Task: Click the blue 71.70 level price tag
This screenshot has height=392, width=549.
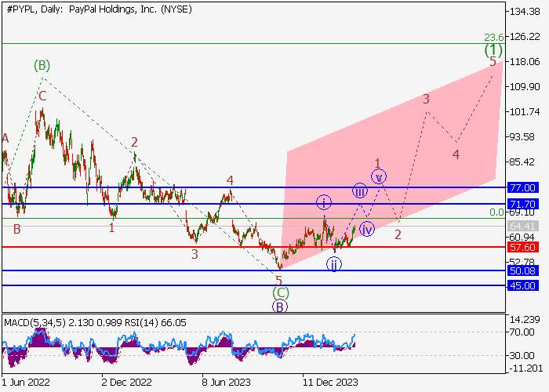Action: (x=523, y=204)
